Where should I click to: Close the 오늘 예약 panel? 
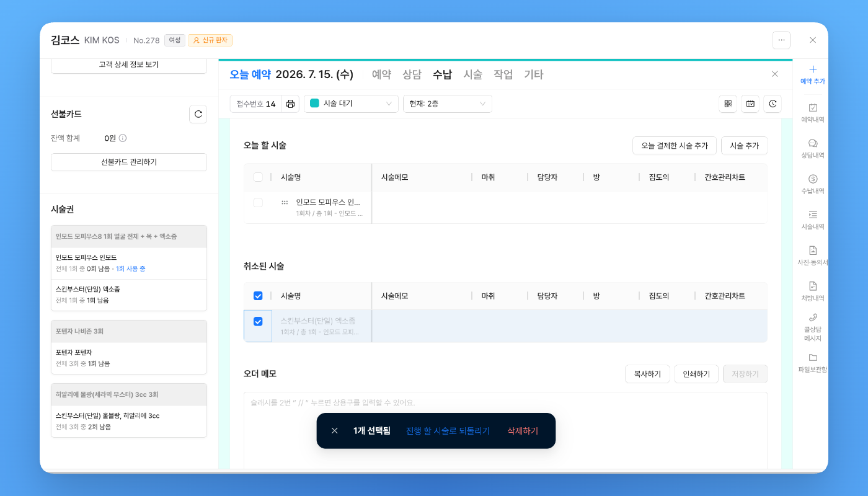pyautogui.click(x=775, y=74)
